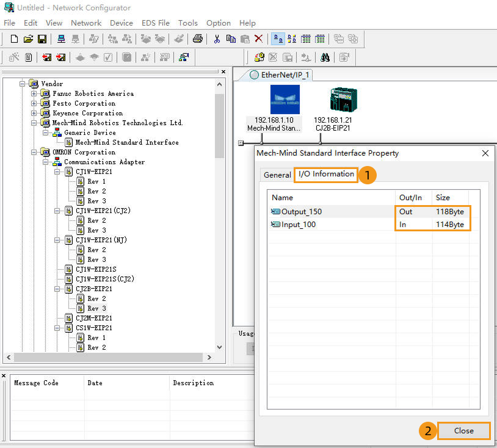Open the EDS File menu
This screenshot has height=448, width=497.
[155, 23]
